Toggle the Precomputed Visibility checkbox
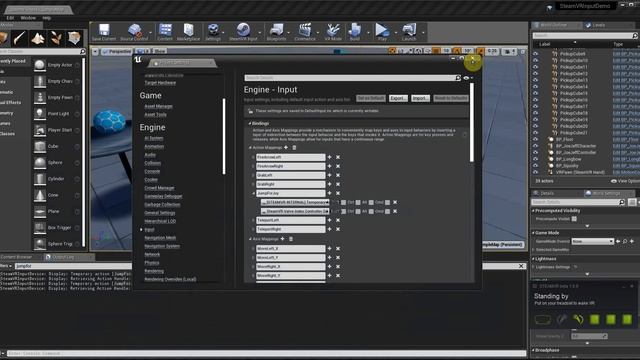 click(574, 219)
